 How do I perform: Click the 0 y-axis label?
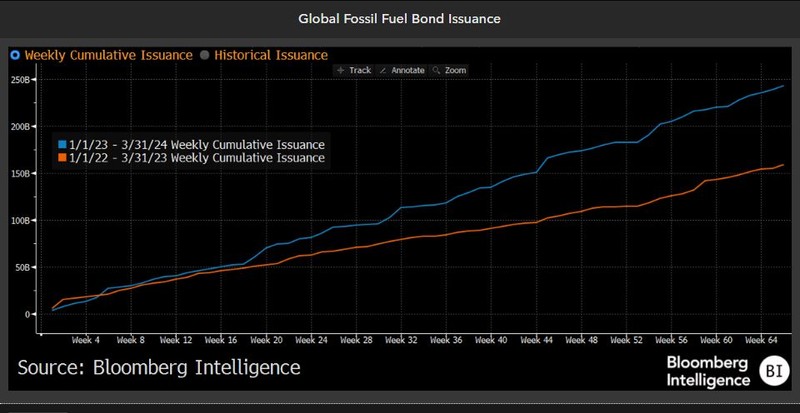(29, 314)
